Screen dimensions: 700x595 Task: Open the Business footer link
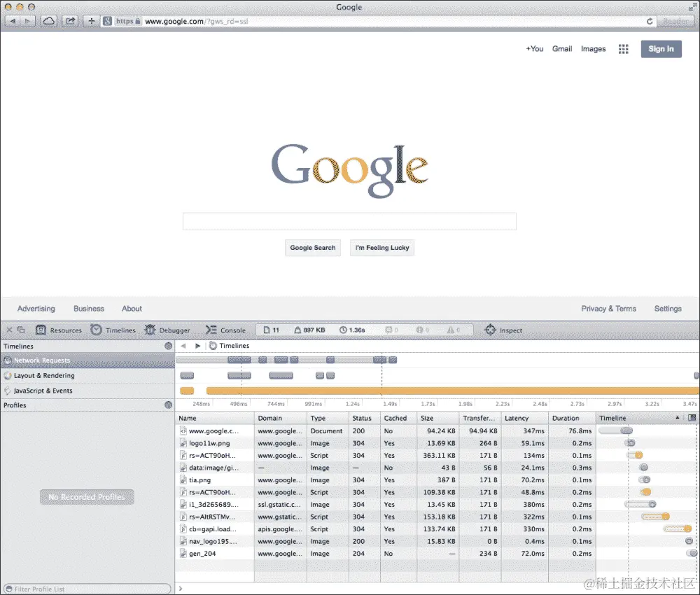[89, 309]
